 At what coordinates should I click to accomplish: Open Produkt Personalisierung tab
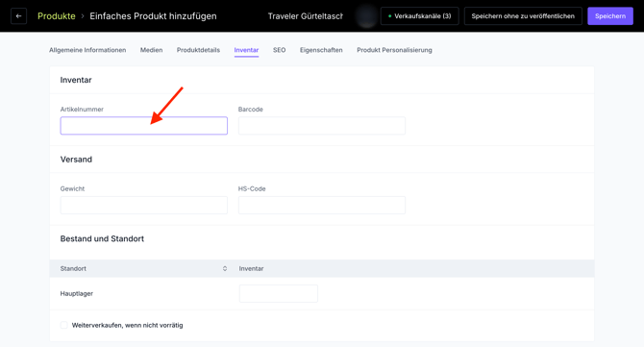pos(394,50)
